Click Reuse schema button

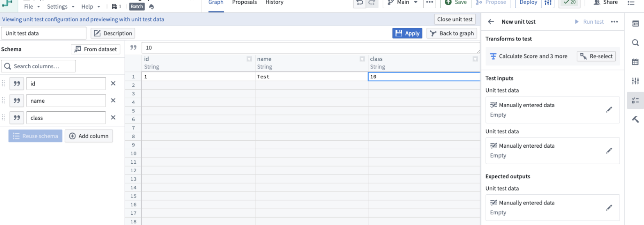(x=35, y=136)
